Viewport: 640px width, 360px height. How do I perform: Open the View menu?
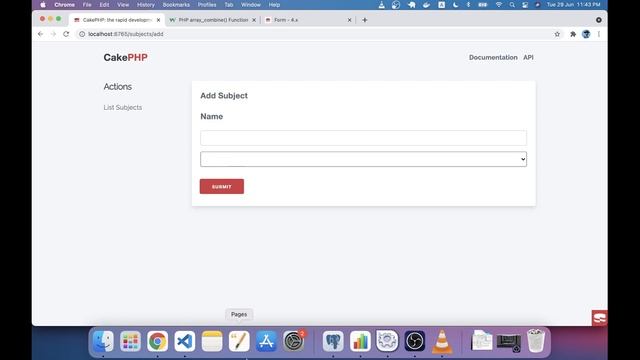[123, 5]
